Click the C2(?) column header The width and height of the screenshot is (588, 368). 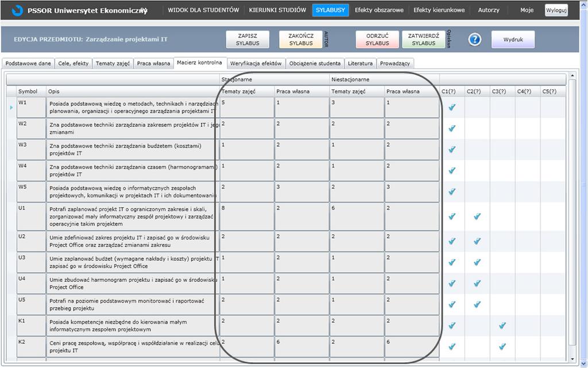477,91
